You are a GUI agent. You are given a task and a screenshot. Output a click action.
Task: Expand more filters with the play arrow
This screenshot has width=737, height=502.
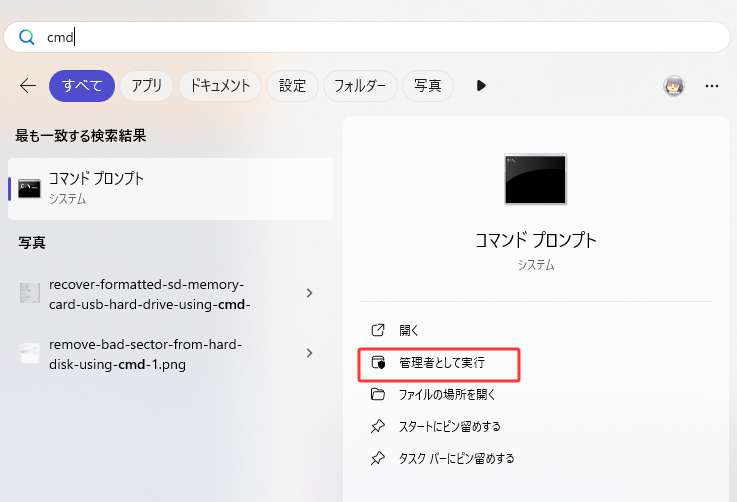click(x=481, y=86)
